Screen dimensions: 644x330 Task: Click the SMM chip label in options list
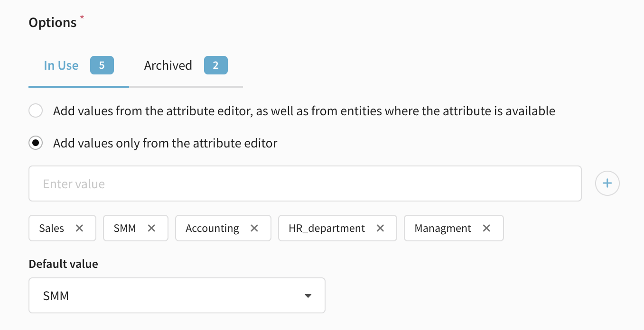point(125,228)
